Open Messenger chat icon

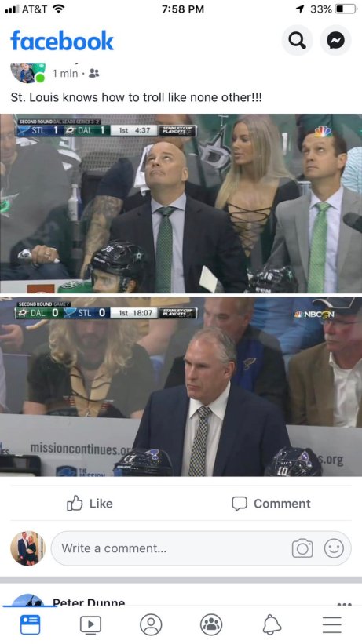335,40
